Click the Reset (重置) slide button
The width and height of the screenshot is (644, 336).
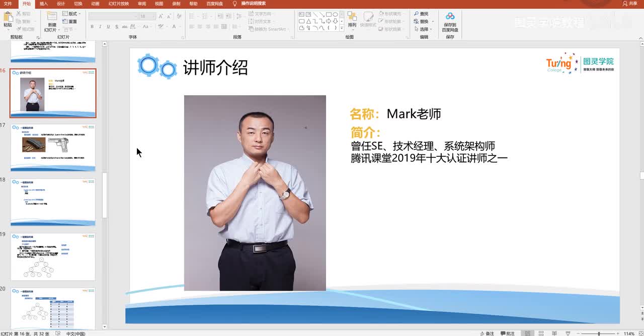[x=69, y=22]
